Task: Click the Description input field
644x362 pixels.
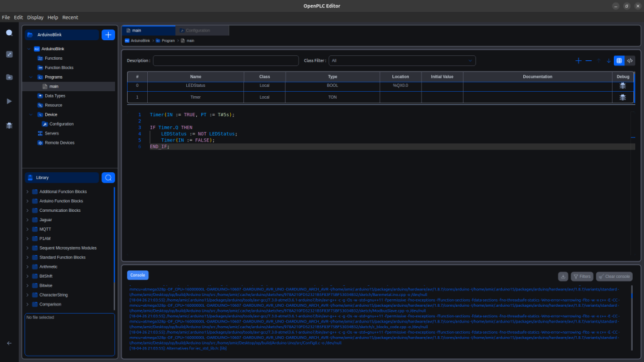Action: point(226,61)
